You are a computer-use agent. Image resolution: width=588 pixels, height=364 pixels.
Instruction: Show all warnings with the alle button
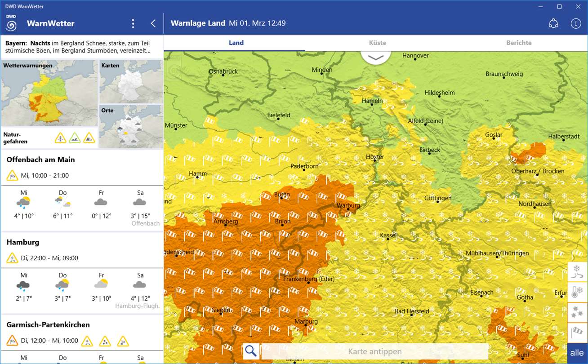(x=577, y=353)
